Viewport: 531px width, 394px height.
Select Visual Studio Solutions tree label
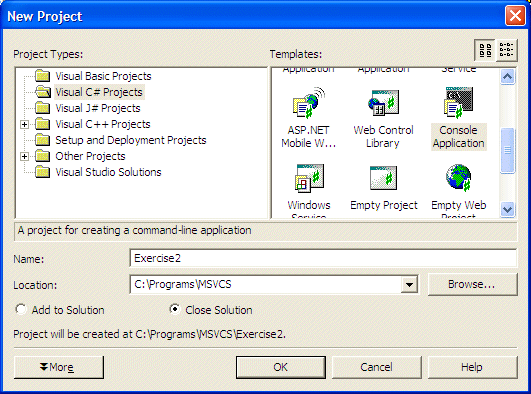point(108,172)
